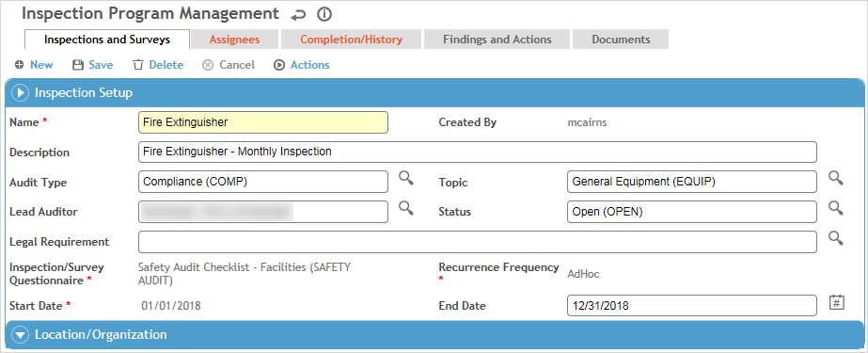
Task: Open the End Date calendar picker
Action: (x=836, y=302)
